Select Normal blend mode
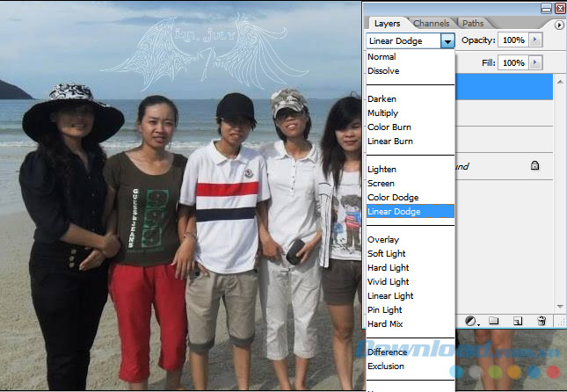 pos(382,57)
